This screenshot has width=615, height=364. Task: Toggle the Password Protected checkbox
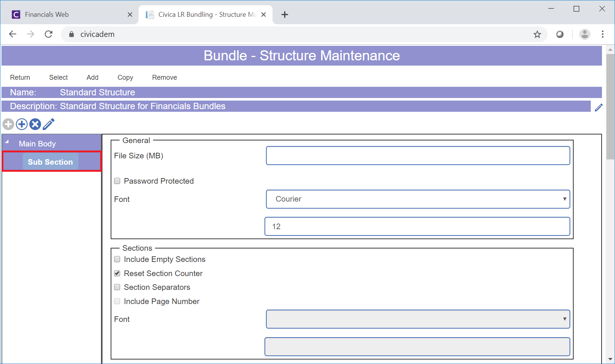pyautogui.click(x=117, y=181)
